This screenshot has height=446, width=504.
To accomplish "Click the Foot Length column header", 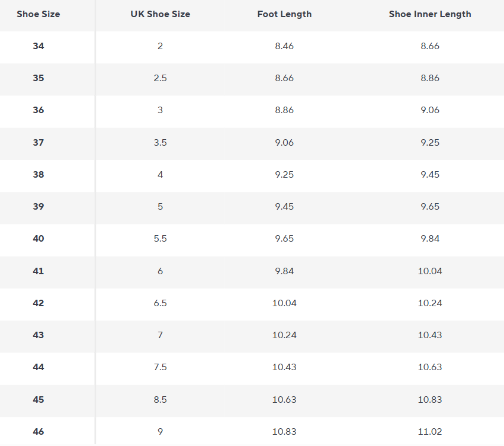I will point(284,14).
